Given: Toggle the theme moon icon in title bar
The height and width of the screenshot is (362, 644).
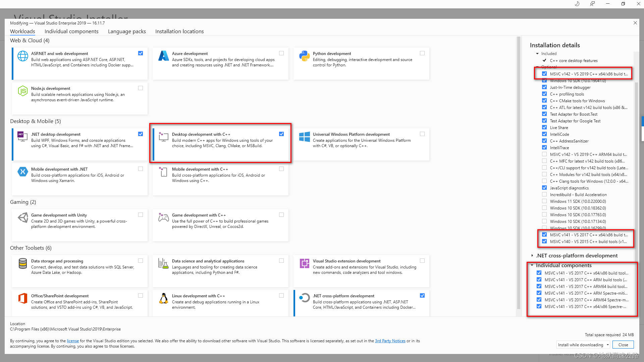Looking at the screenshot, I should 577,4.
